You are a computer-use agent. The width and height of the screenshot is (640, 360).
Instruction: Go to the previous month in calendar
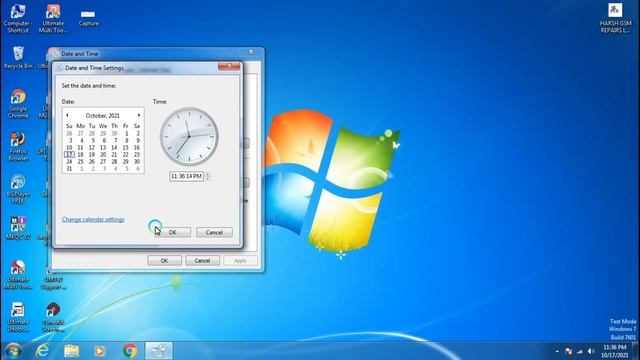pyautogui.click(x=67, y=116)
